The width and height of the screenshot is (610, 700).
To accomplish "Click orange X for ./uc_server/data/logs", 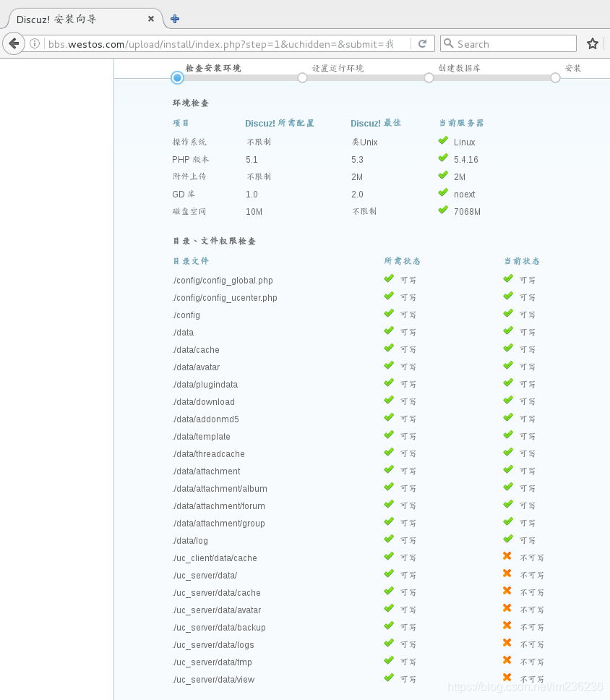I will (507, 643).
